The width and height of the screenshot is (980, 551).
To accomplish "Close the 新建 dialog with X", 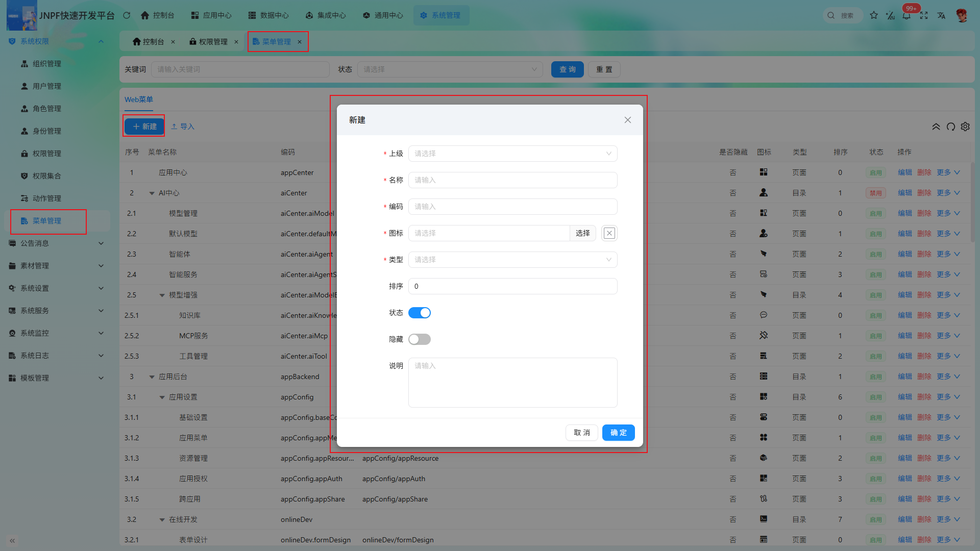I will pos(628,120).
